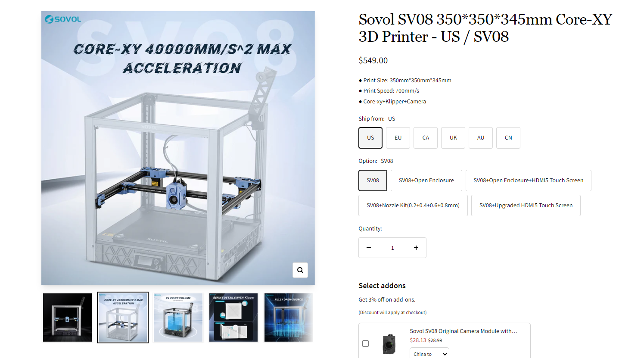Decrease quantity with the minus icon
Image resolution: width=644 pixels, height=358 pixels.
point(369,248)
